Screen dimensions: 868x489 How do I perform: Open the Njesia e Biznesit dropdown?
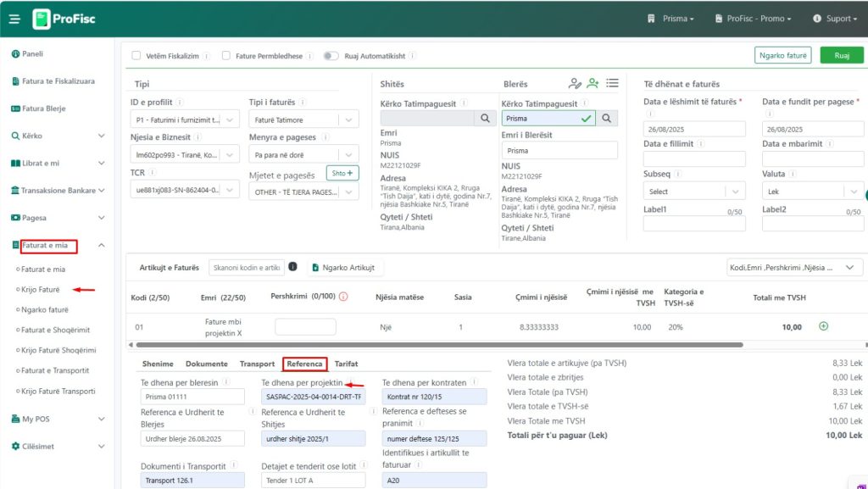point(185,155)
